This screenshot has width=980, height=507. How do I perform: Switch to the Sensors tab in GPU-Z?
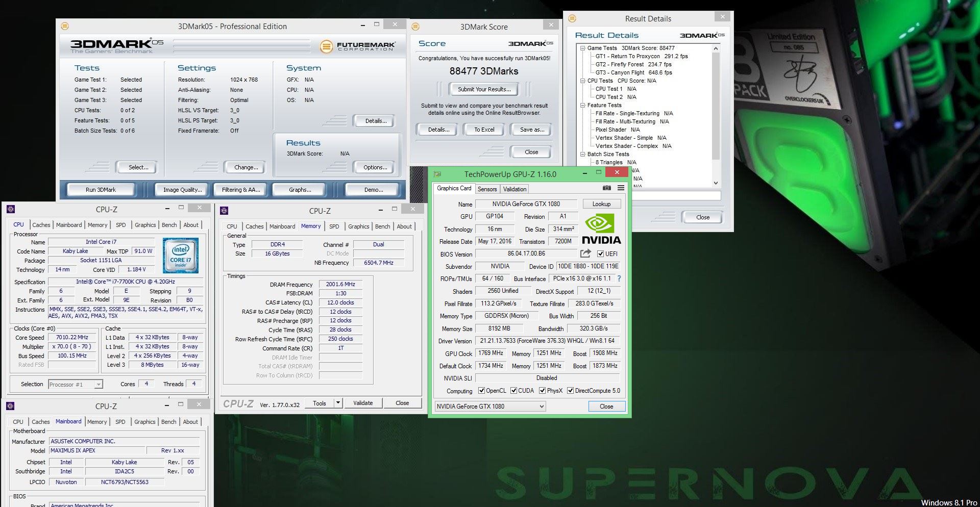(487, 189)
